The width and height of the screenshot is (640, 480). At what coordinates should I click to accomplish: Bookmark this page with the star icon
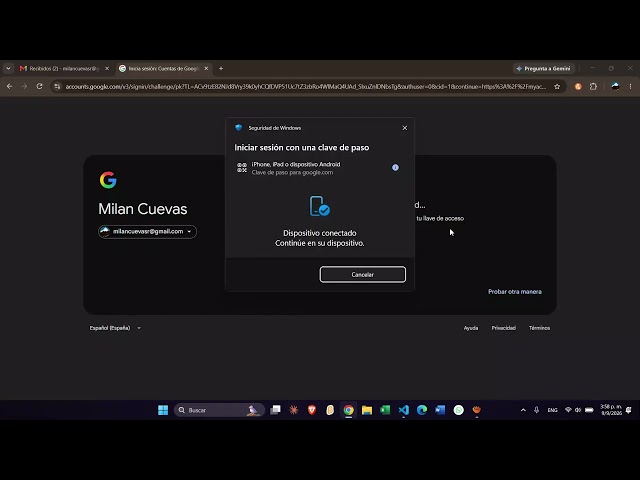557,86
